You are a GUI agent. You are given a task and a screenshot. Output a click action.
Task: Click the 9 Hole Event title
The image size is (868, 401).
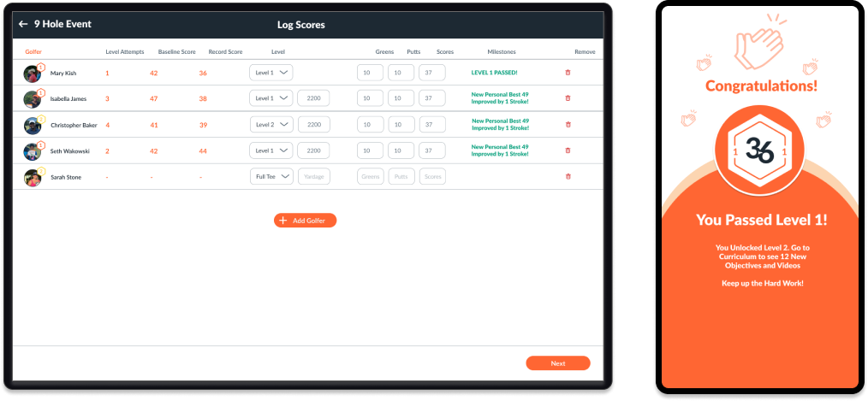pos(63,24)
